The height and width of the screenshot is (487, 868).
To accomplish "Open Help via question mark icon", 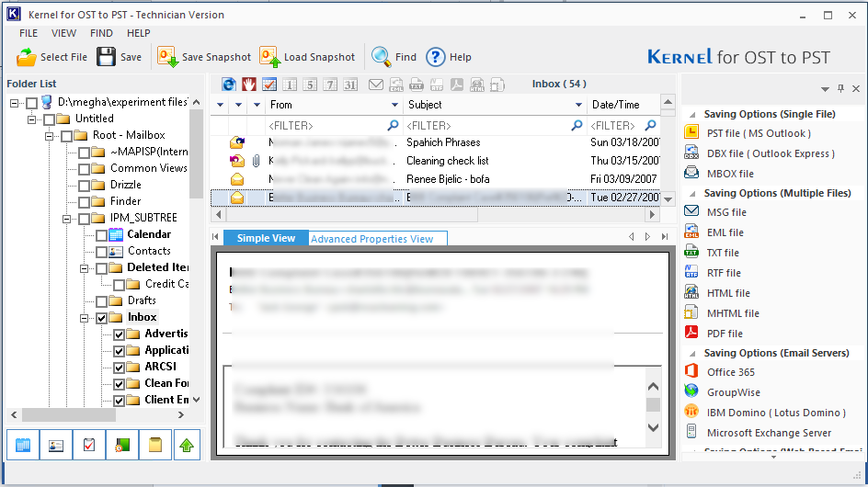I will [436, 57].
